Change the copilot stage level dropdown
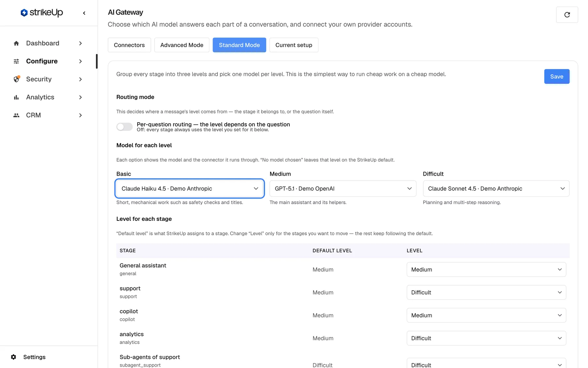The image size is (588, 368). pos(486,315)
